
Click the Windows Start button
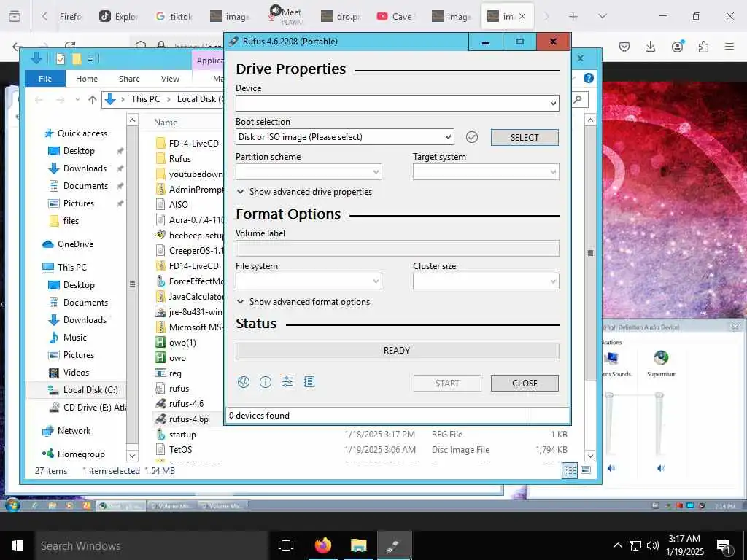point(18,545)
